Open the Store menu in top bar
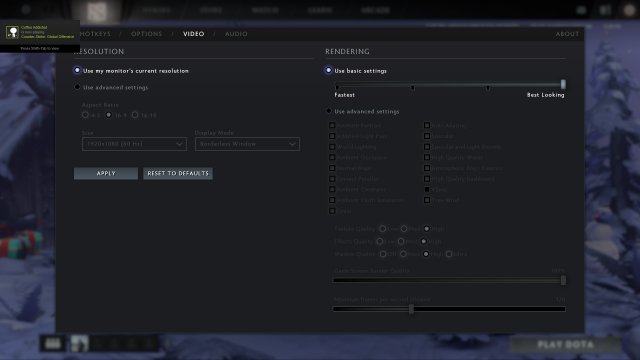 point(211,10)
